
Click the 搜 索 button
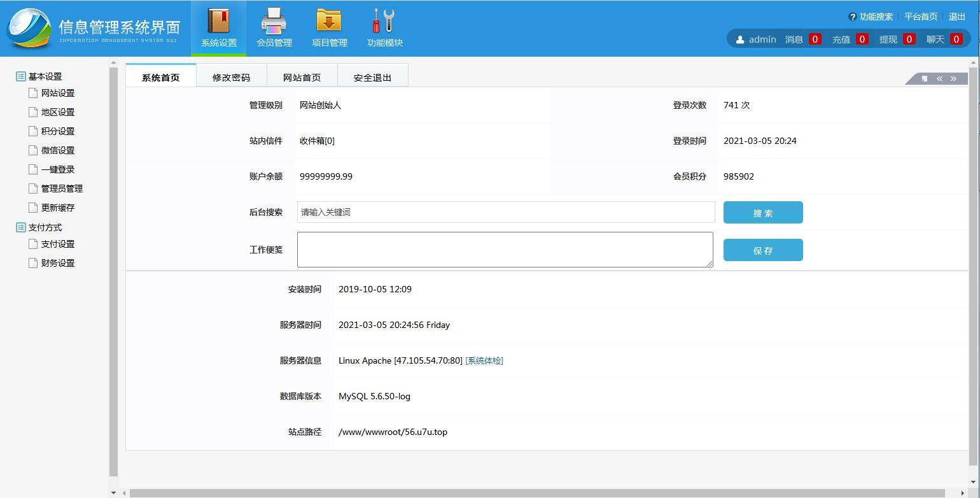coord(762,212)
